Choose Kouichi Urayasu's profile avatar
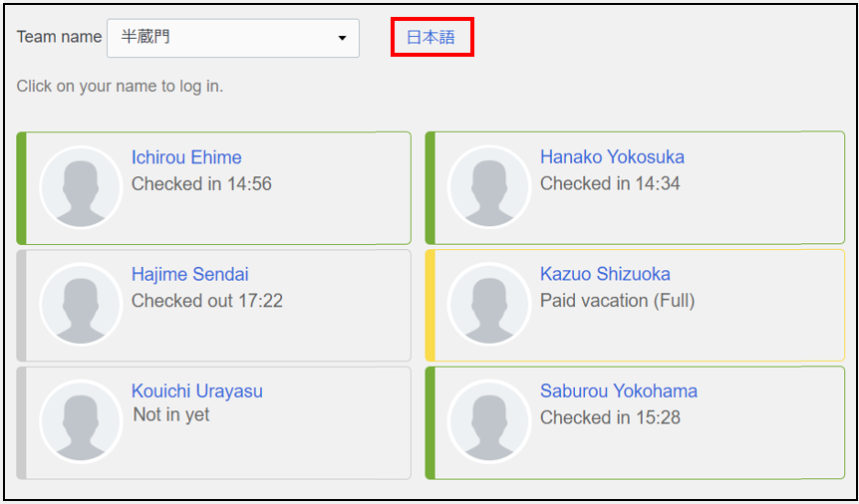859x504 pixels. (x=81, y=421)
